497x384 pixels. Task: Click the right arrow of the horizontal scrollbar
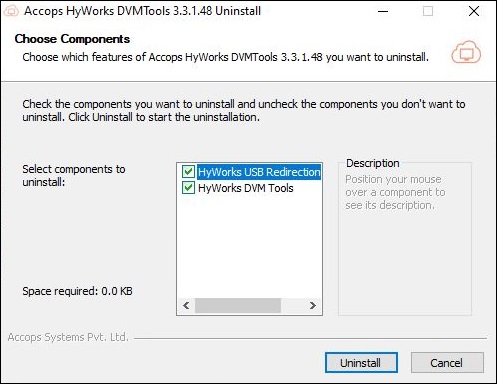click(312, 305)
